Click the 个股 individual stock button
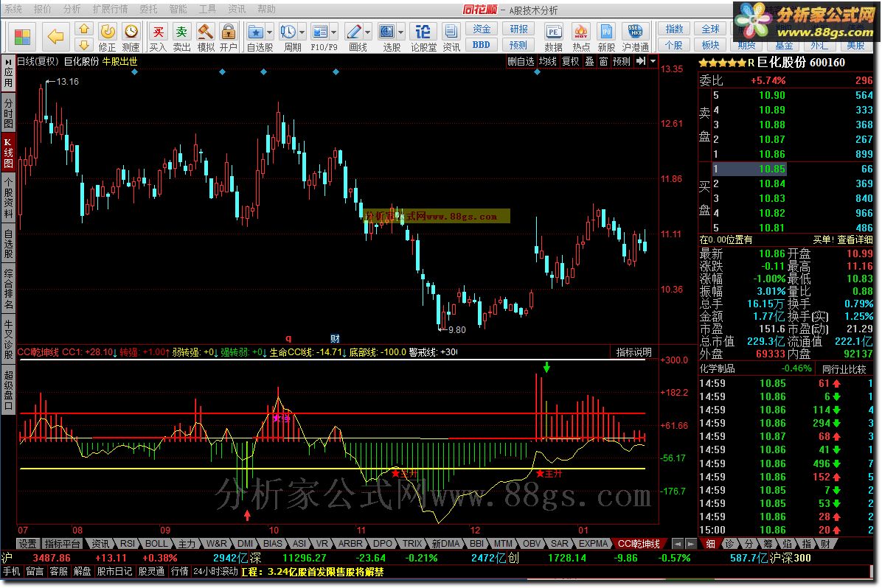The height and width of the screenshot is (588, 882). [674, 44]
